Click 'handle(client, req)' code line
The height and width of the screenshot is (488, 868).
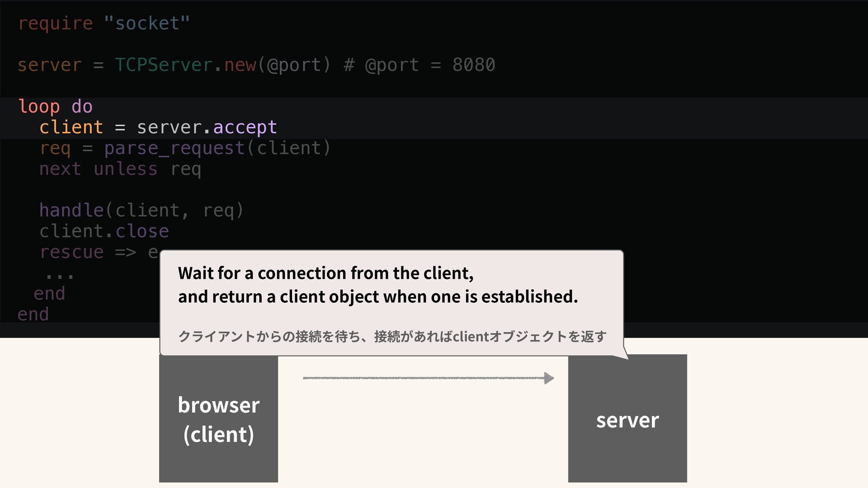pyautogui.click(x=141, y=211)
